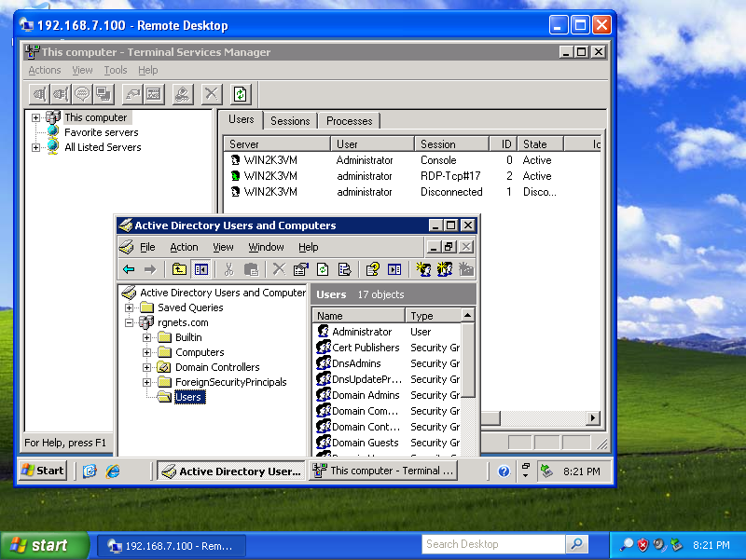This screenshot has height=560, width=746.
Task: Sort by the Server column header
Action: [x=277, y=144]
